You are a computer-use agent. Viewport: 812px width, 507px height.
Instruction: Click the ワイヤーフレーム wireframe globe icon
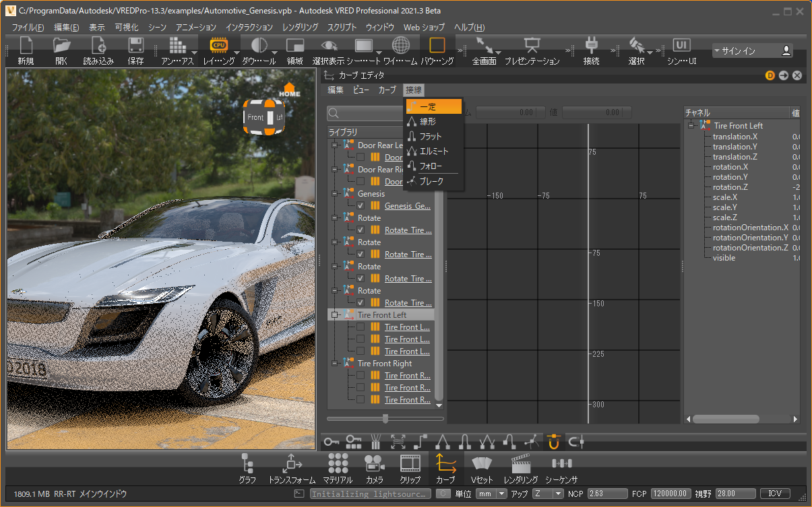(x=401, y=46)
